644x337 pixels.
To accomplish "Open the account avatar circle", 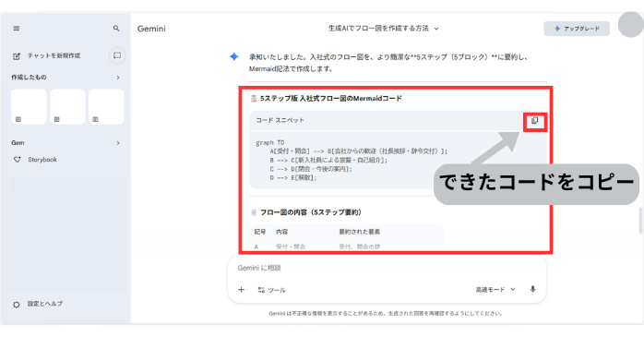I will pos(630,25).
